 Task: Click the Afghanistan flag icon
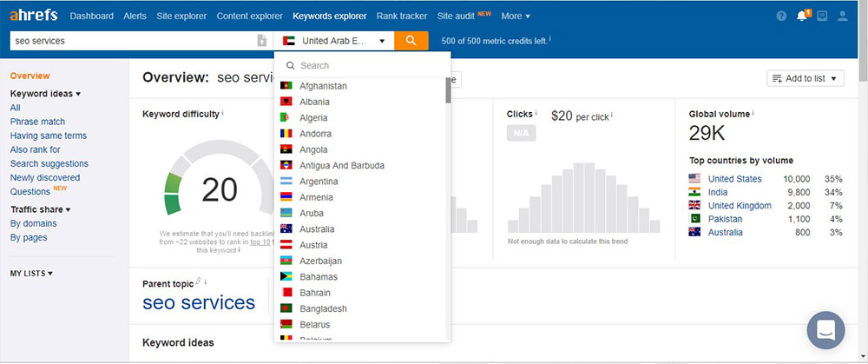tap(286, 86)
